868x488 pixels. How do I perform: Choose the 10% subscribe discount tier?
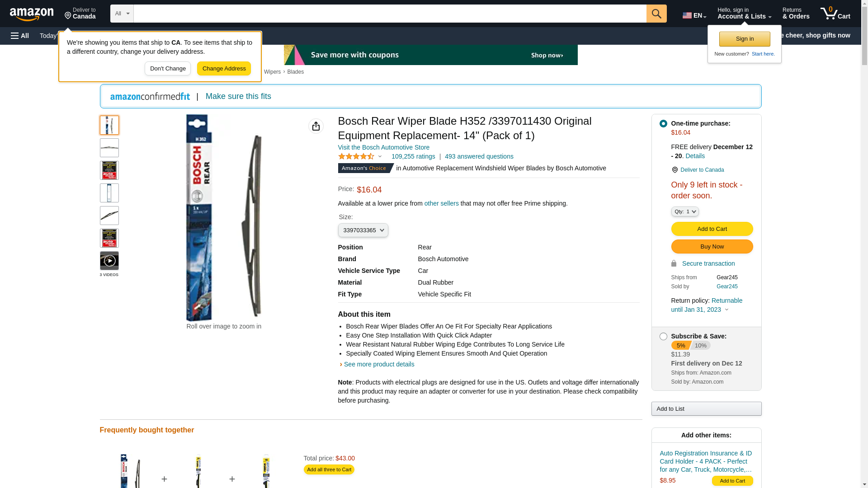[x=700, y=345]
